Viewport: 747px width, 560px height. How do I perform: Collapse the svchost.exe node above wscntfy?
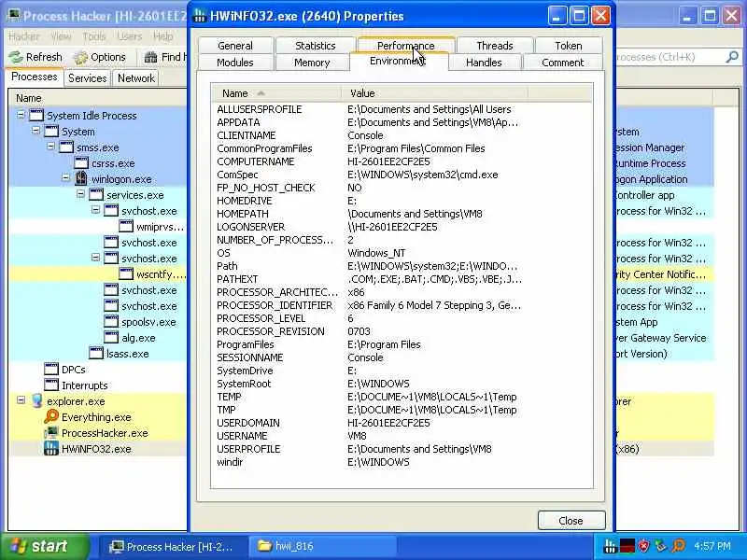tap(96, 258)
